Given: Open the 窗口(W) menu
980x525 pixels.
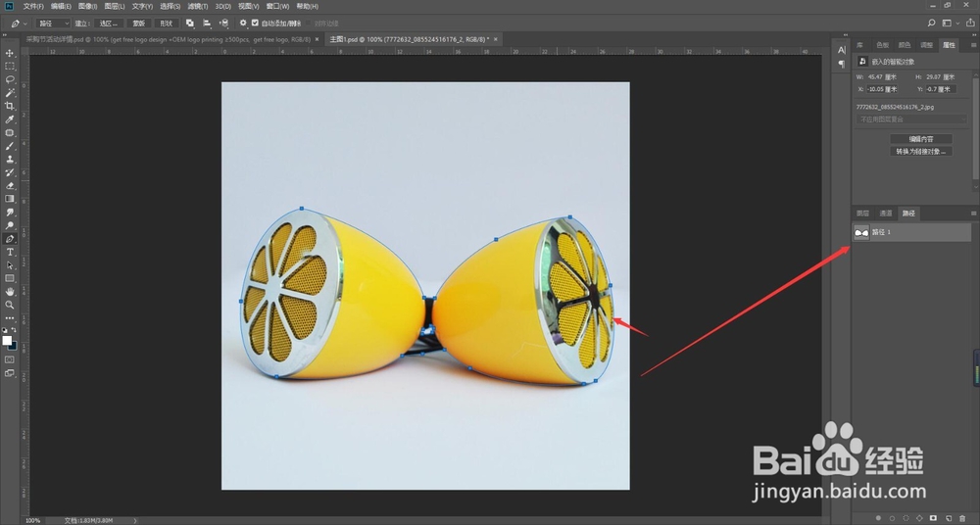Looking at the screenshot, I should [x=277, y=6].
